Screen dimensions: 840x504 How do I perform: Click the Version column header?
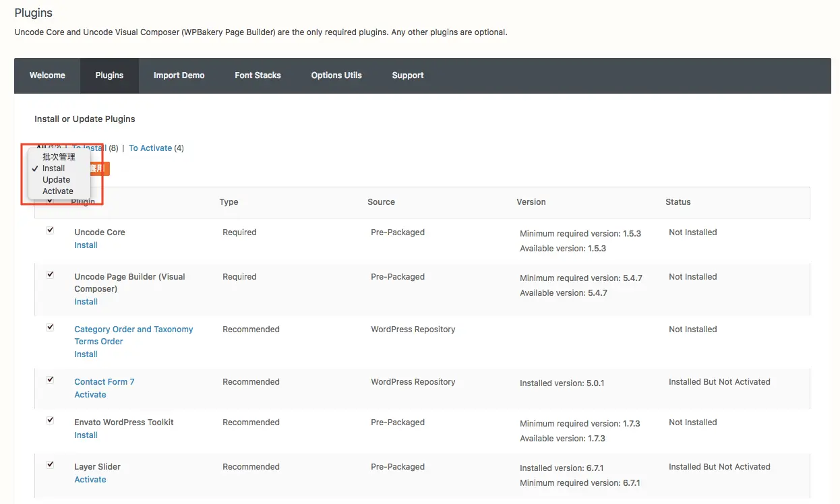click(531, 202)
